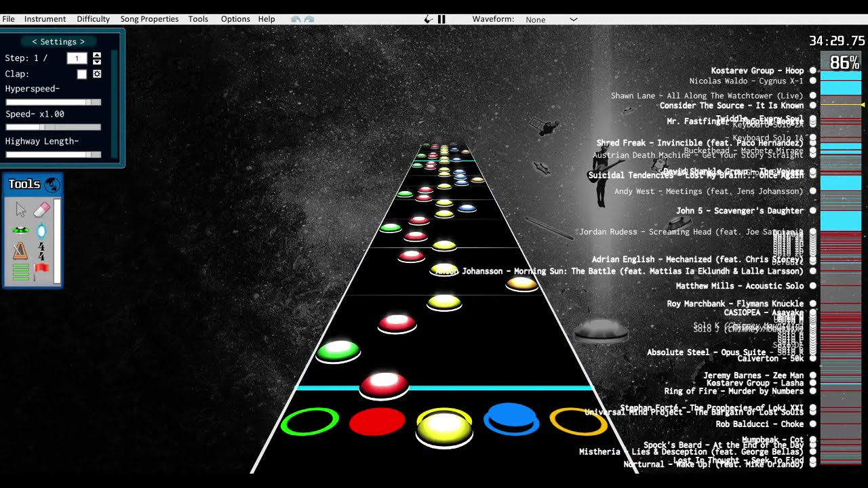Select the Eraser tool
The image size is (868, 488).
pyautogui.click(x=41, y=209)
